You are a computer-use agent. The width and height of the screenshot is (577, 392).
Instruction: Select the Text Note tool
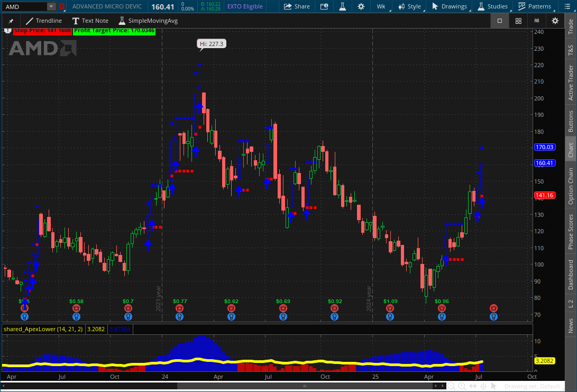[x=90, y=21]
